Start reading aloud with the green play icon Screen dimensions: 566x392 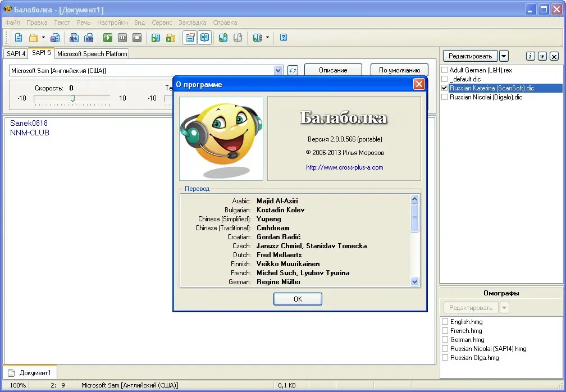click(x=108, y=38)
